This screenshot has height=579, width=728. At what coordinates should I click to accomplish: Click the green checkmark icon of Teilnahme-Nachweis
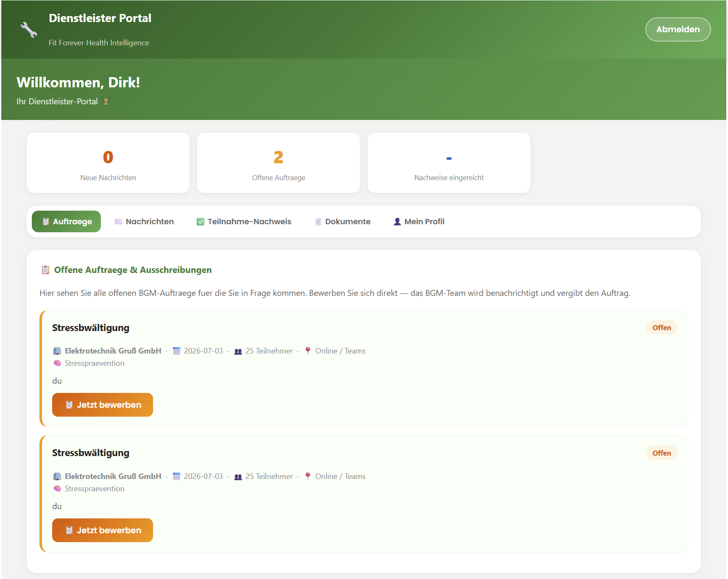tap(201, 222)
